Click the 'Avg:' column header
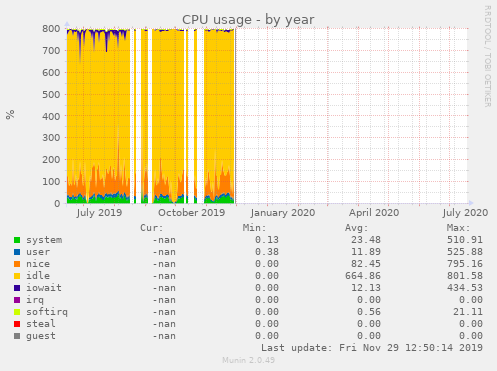The image size is (497, 371). [x=356, y=228]
